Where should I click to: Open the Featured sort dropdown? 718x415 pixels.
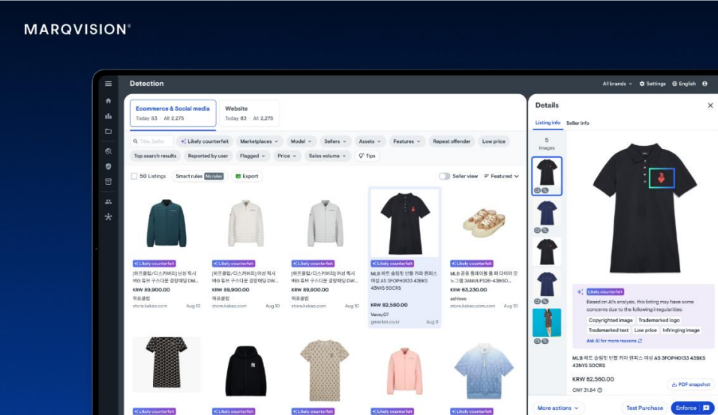point(504,176)
